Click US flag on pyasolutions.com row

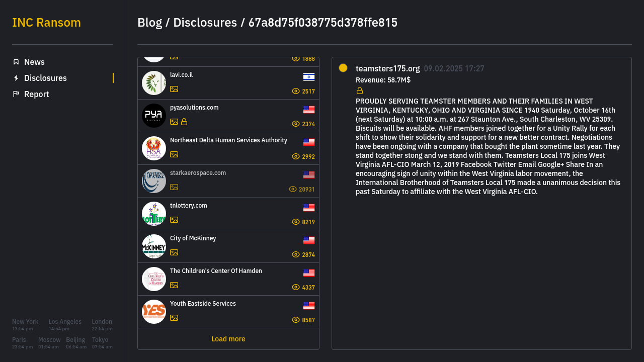pos(309,110)
